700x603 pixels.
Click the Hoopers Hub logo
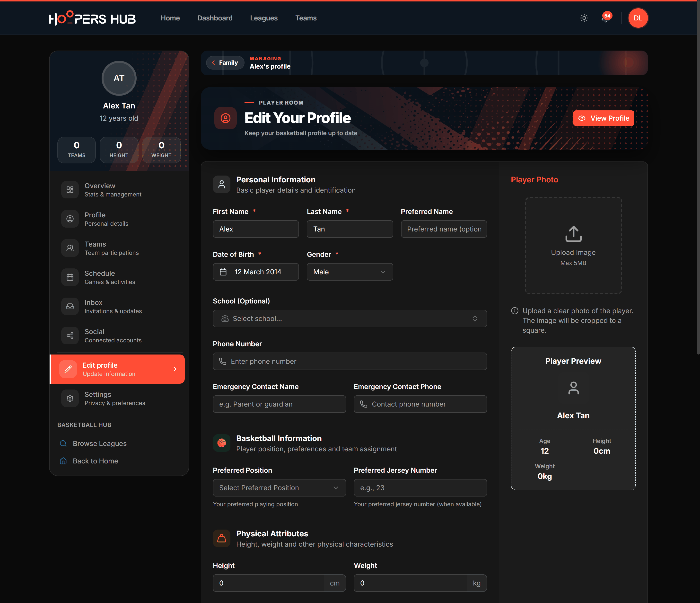pyautogui.click(x=92, y=18)
